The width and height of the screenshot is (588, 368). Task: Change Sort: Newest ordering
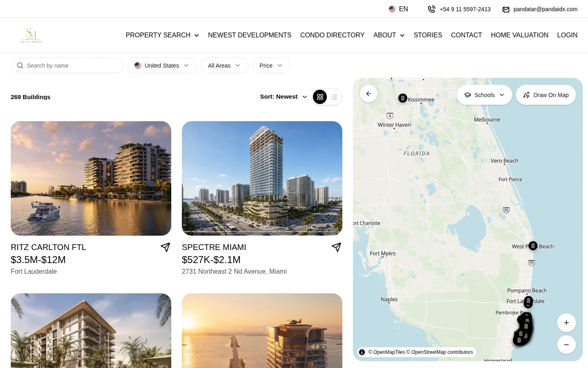[x=283, y=97]
